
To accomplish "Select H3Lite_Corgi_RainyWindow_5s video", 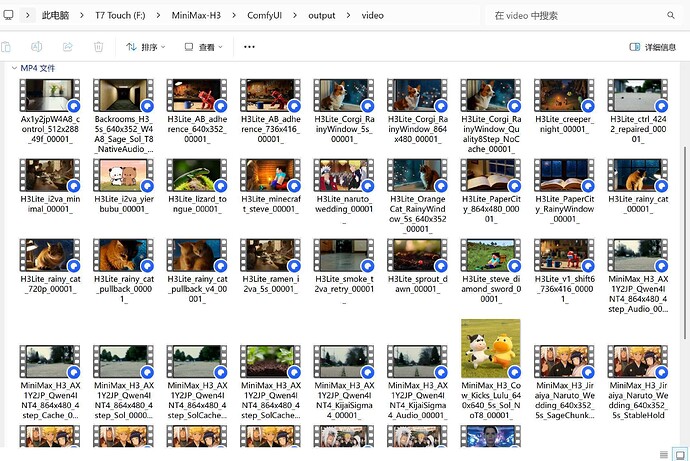I will pyautogui.click(x=344, y=110).
